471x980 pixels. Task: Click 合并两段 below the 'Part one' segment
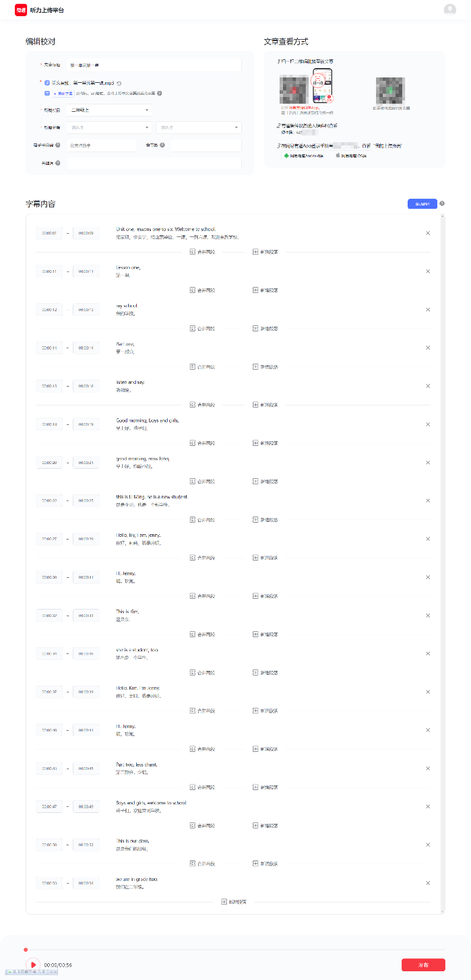(203, 366)
